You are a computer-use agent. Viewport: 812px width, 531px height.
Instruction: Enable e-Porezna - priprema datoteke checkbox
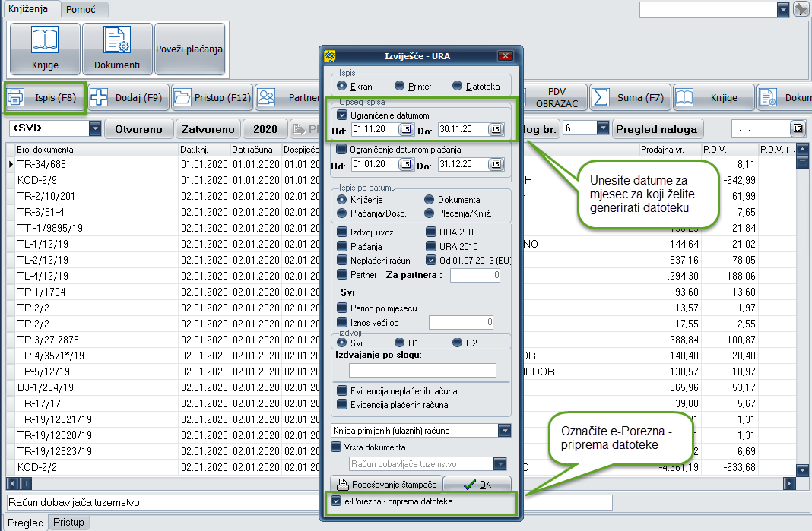337,501
